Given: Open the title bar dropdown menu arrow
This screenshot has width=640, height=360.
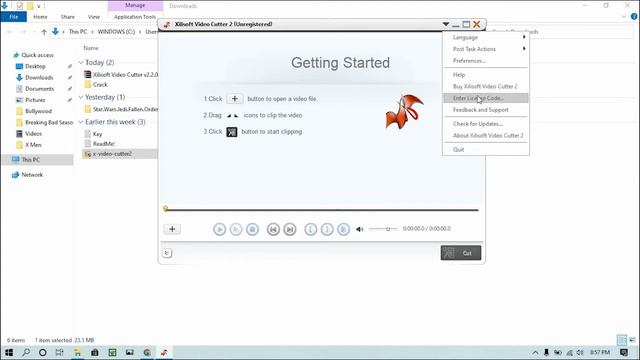Looking at the screenshot, I should pos(446,24).
